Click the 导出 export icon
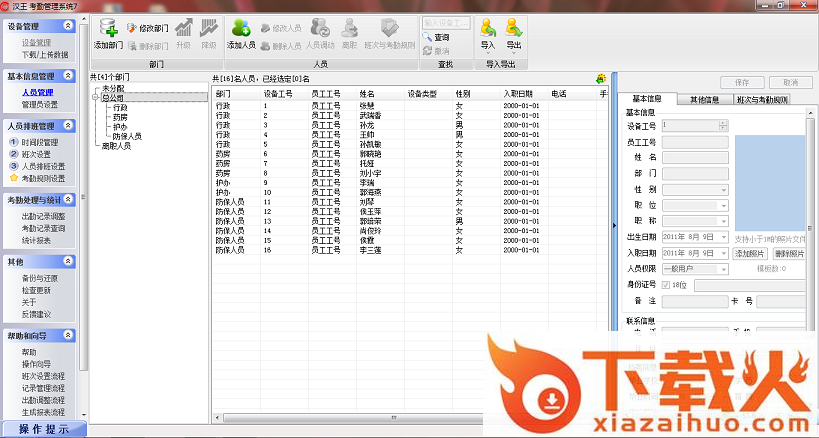 [513, 28]
